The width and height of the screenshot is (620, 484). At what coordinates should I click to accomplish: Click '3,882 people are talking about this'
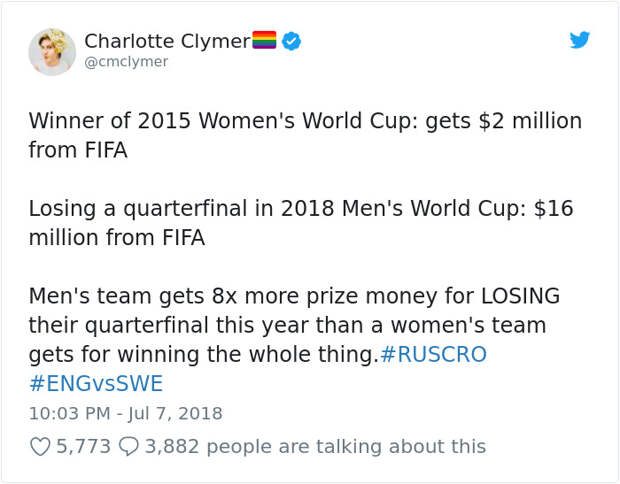click(316, 446)
